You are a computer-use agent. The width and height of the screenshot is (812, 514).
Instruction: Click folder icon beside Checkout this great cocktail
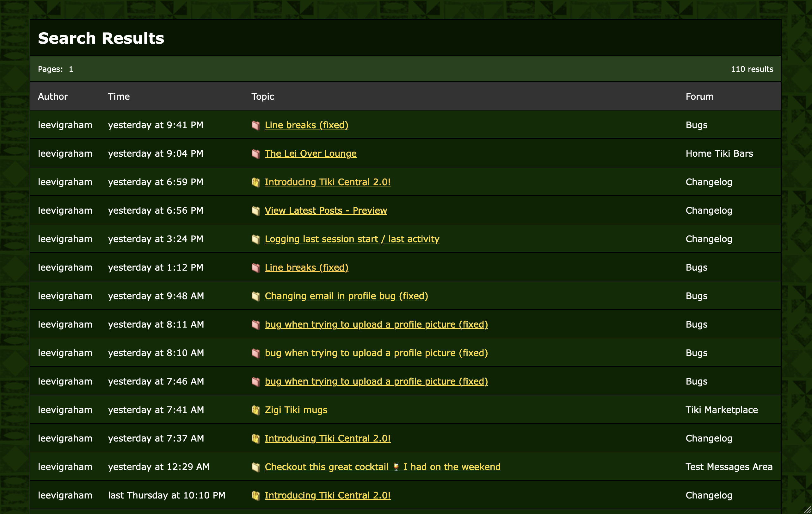(x=255, y=467)
